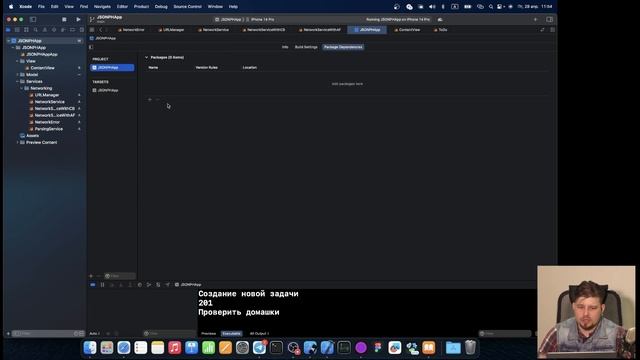Open the NetworkError editor tab

[x=131, y=30]
